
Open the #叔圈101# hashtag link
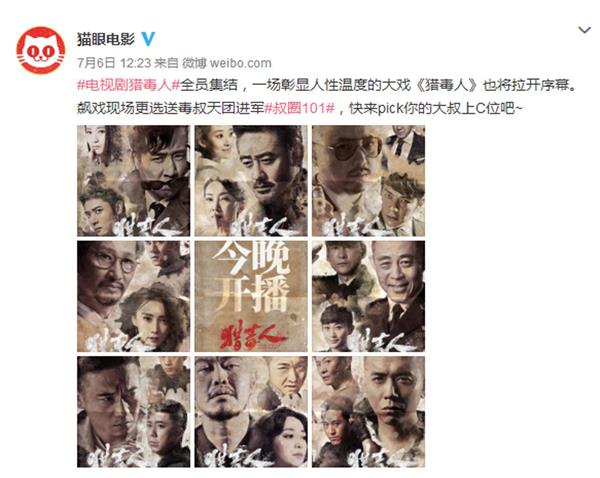300,109
